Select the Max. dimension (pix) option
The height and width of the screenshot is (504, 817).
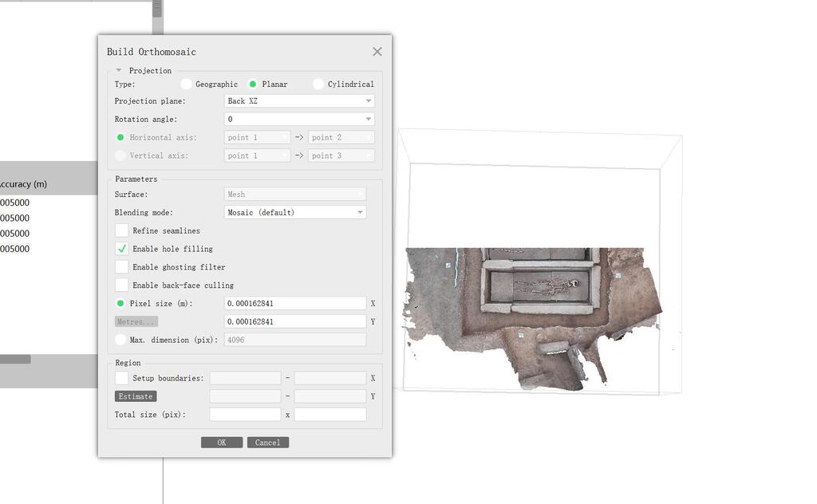coord(120,340)
